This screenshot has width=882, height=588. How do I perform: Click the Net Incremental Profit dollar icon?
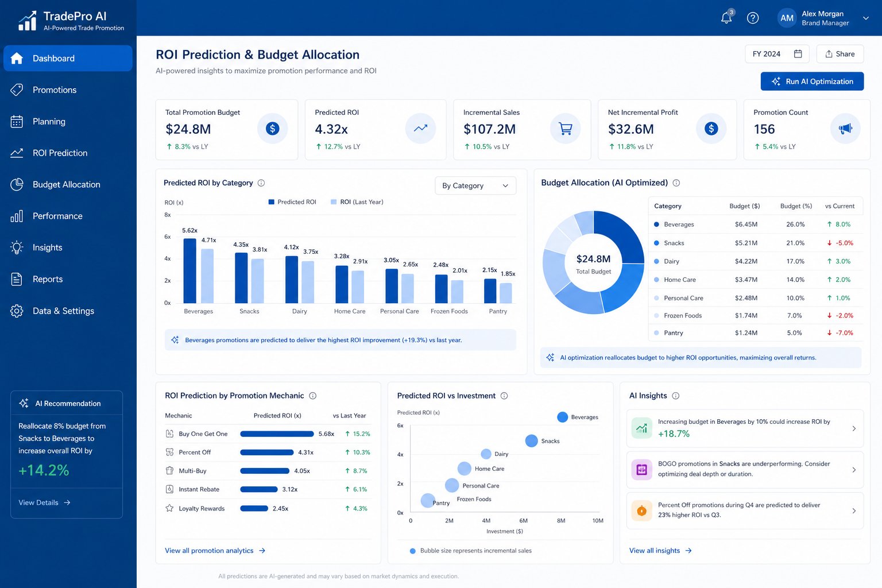point(711,129)
